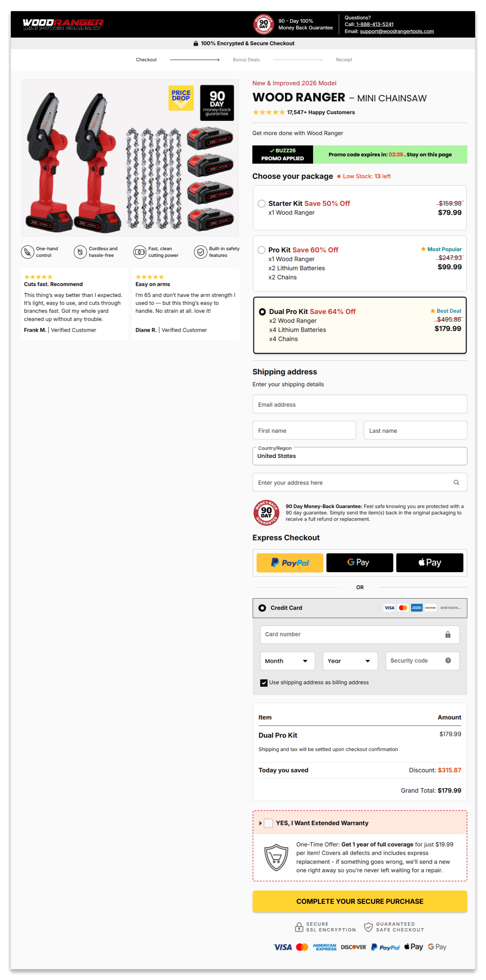486x980 pixels.
Task: Click the Built-in safety features shield icon
Action: tap(200, 252)
